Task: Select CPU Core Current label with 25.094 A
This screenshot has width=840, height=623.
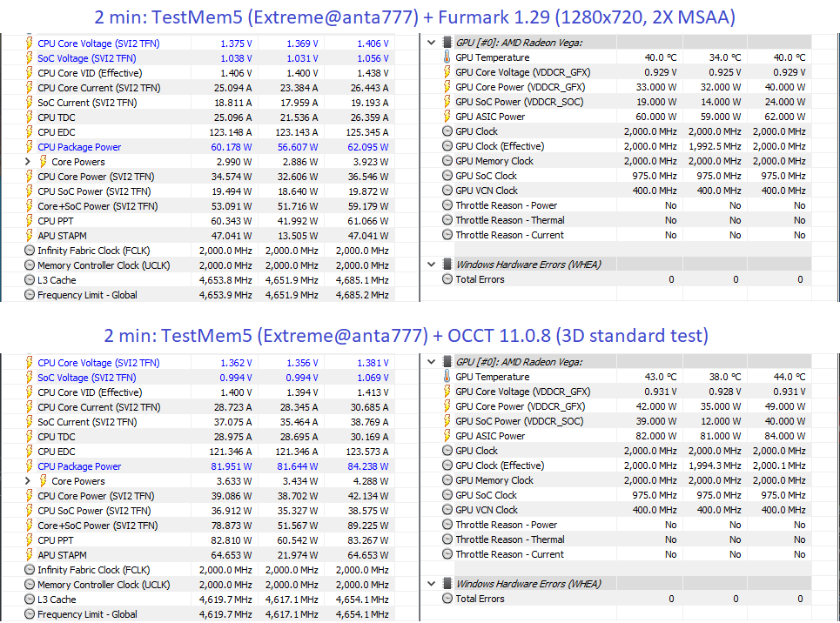Action: (99, 88)
